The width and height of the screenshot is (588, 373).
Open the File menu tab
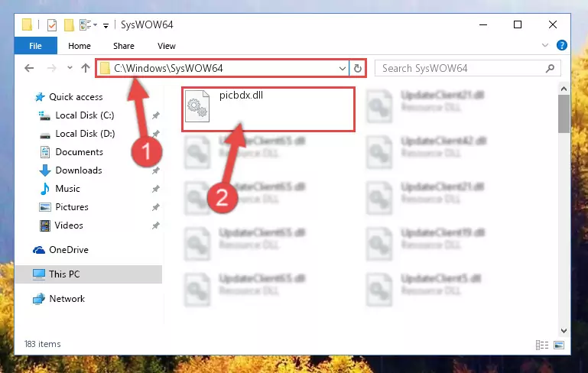(36, 46)
